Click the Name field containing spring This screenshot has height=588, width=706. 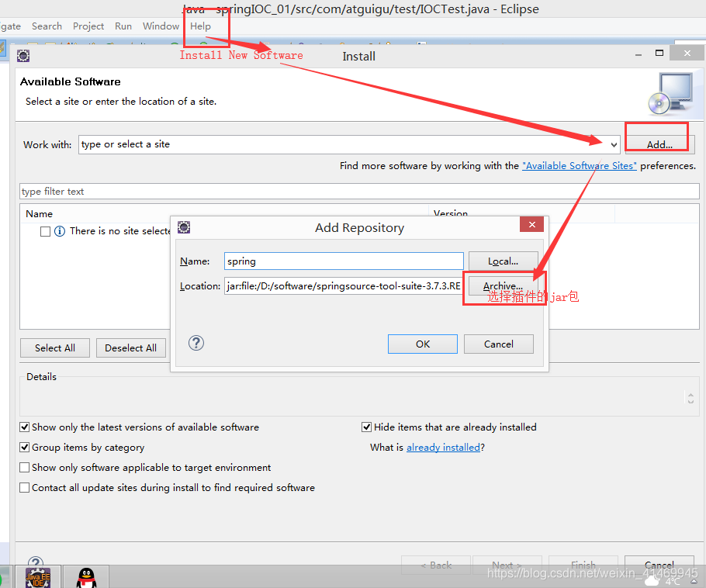point(344,261)
